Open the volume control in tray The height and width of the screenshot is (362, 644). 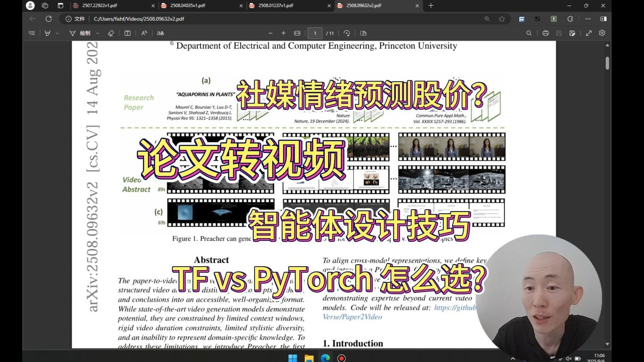(568, 359)
